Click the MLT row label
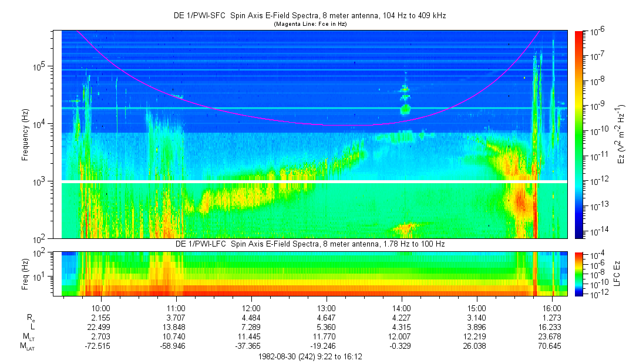636x364 pixels. tap(28, 337)
